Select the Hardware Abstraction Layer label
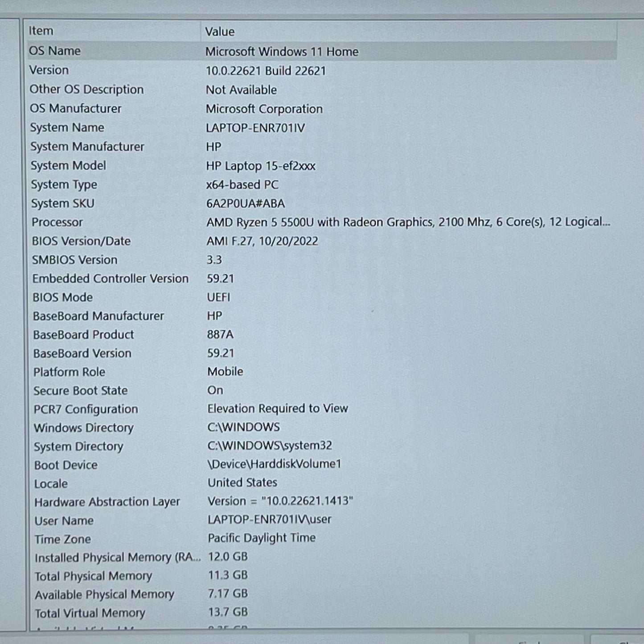644x644 pixels. tap(107, 502)
